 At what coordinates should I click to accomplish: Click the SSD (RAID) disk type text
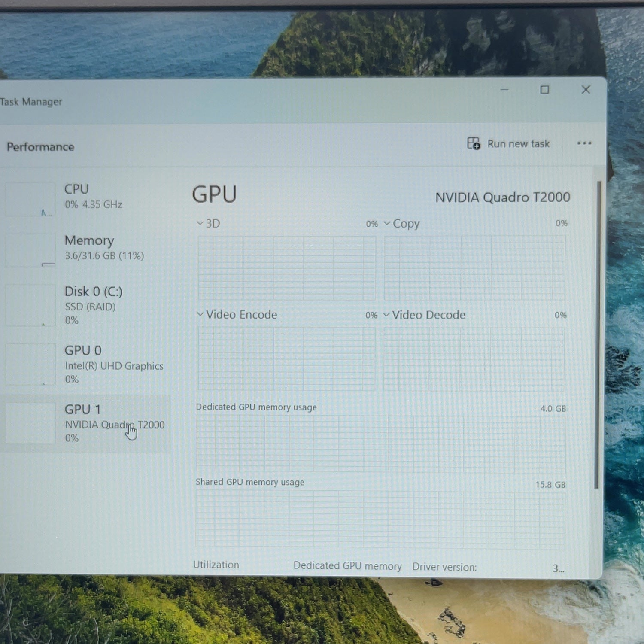(90, 307)
